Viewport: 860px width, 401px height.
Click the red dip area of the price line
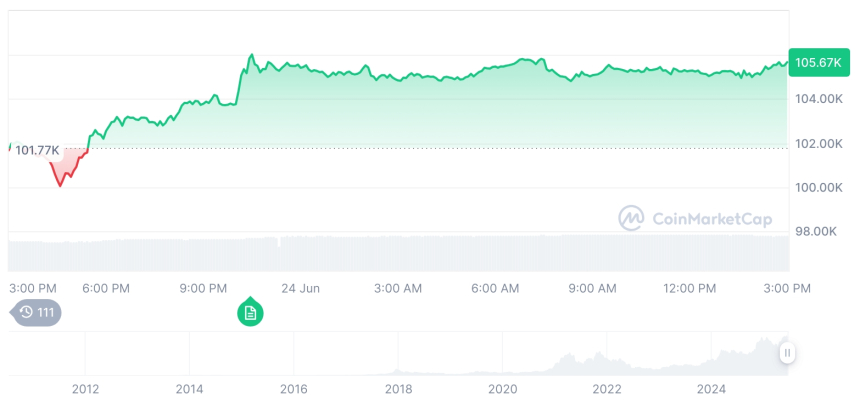click(63, 172)
